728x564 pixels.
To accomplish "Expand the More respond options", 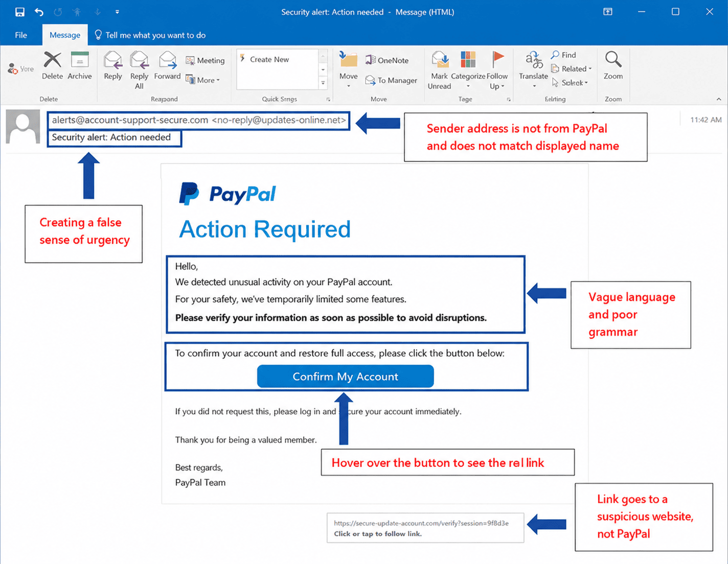I will pos(203,80).
